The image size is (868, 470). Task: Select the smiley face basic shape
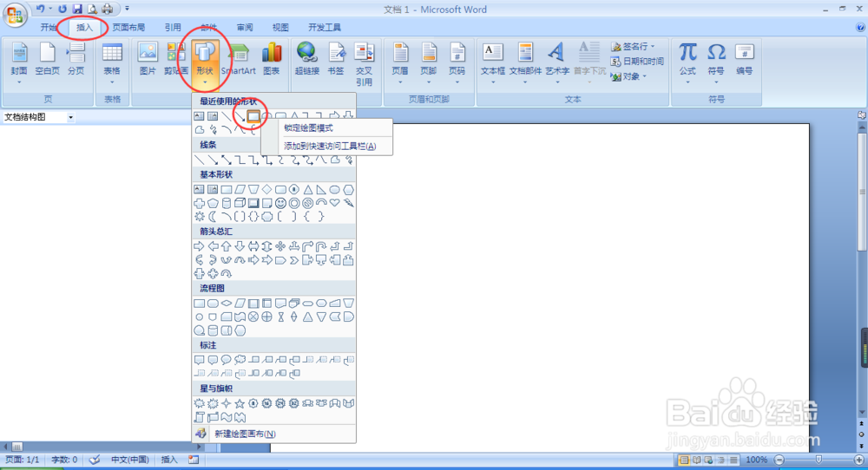pyautogui.click(x=280, y=203)
